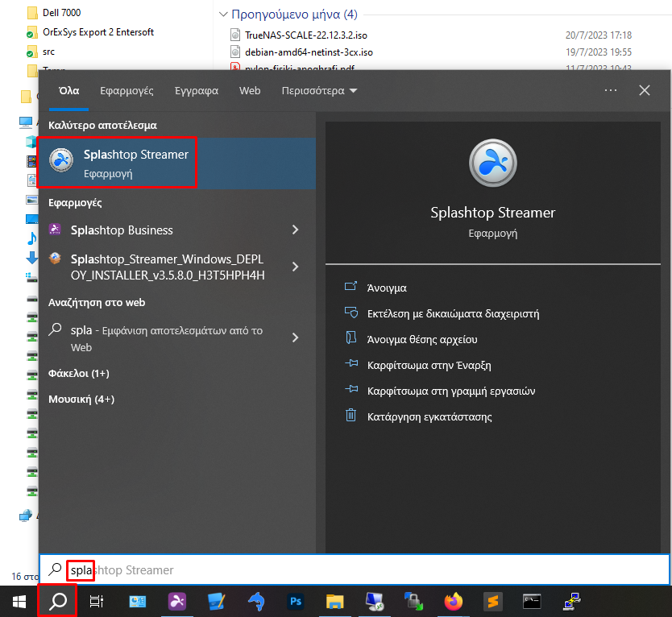Choose Κατάργηση εγκατάστασης
The width and height of the screenshot is (672, 617).
[x=429, y=417]
